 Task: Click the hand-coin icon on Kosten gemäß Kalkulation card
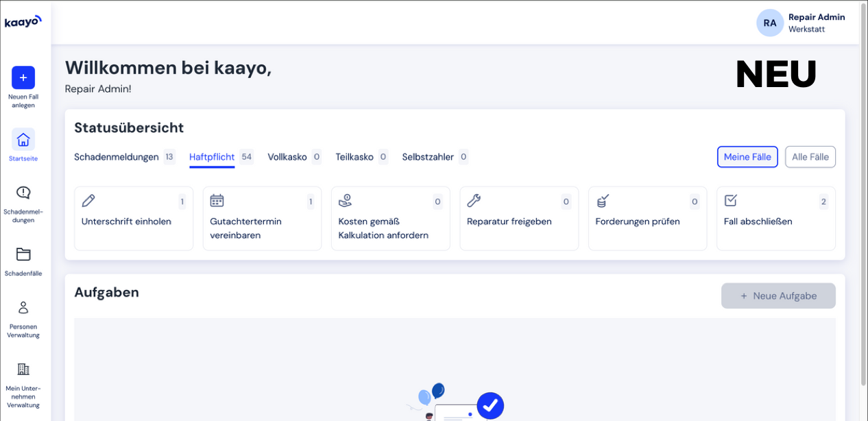346,200
